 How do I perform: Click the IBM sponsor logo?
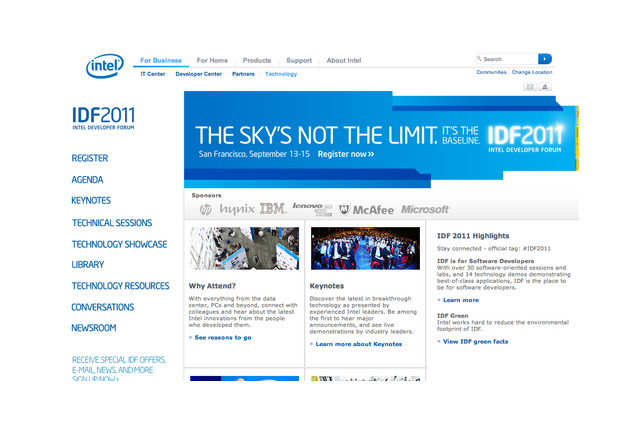(x=273, y=209)
